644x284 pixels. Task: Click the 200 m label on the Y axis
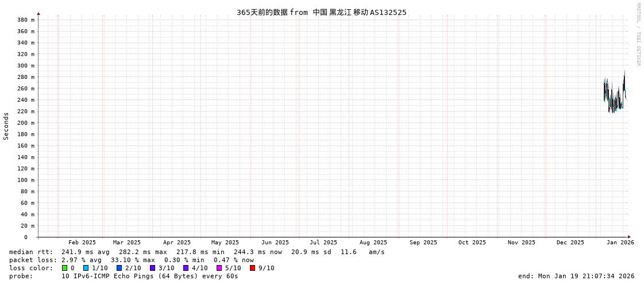click(25, 122)
